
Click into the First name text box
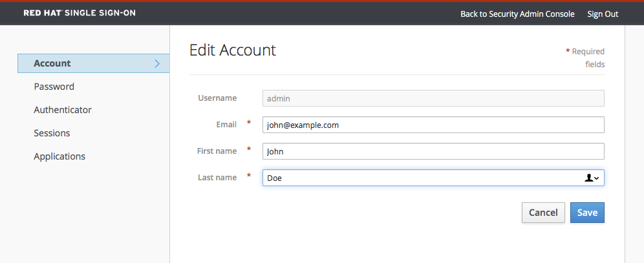(x=433, y=151)
